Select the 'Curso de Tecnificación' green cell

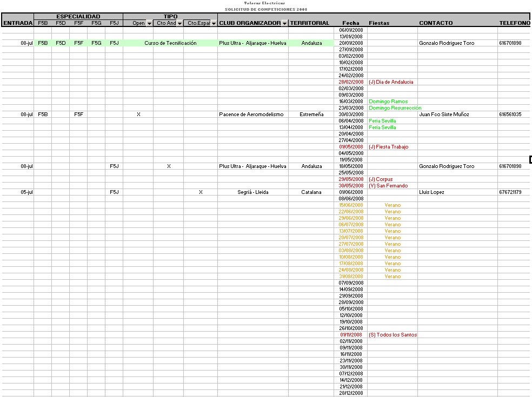(x=170, y=43)
